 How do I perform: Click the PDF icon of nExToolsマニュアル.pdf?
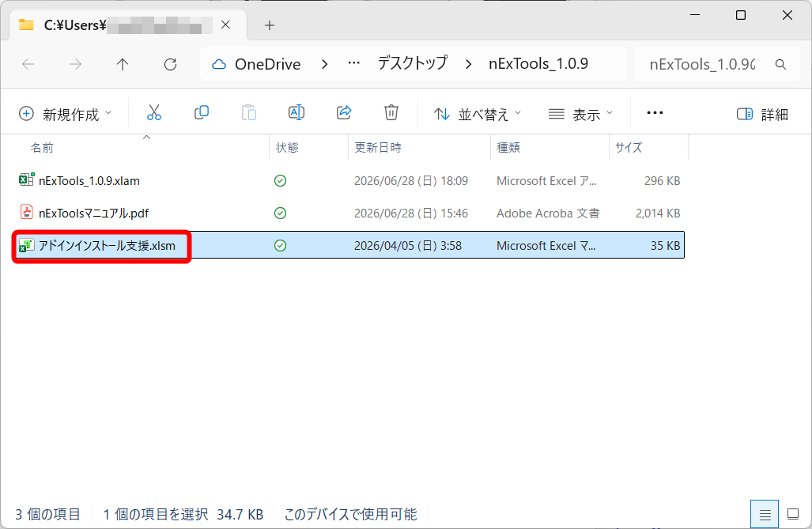pyautogui.click(x=26, y=213)
